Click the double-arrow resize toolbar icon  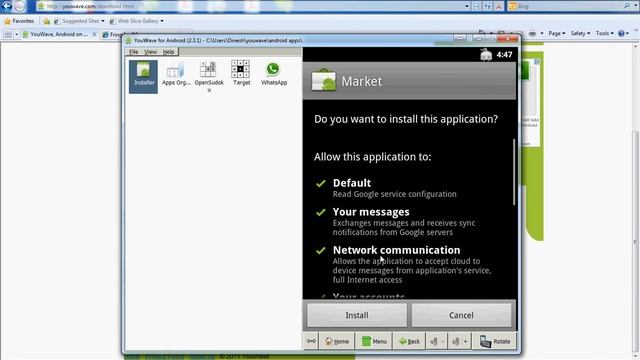click(311, 341)
